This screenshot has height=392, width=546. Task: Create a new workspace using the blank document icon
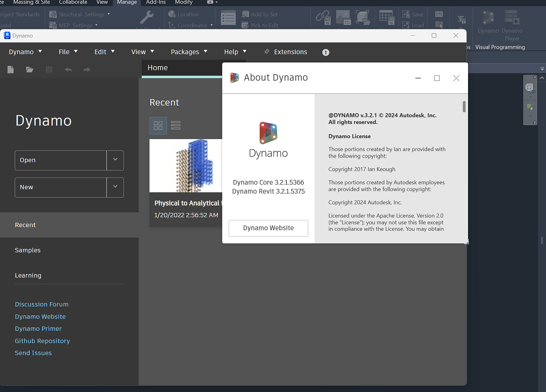(x=10, y=70)
